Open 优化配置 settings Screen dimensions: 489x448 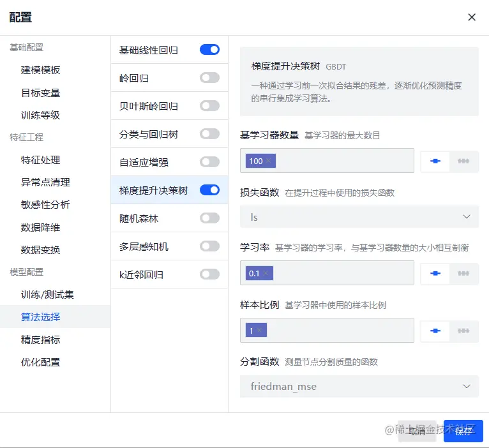[x=41, y=362]
